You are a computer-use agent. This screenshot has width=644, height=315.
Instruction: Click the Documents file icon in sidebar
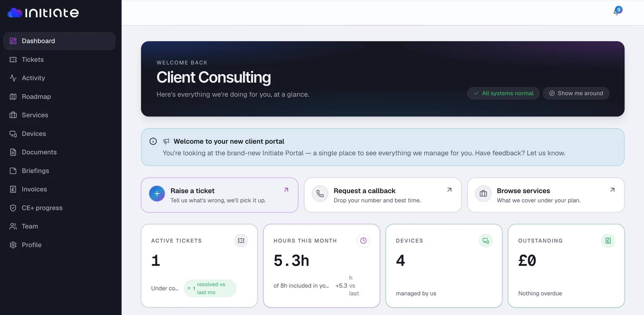[x=13, y=152]
